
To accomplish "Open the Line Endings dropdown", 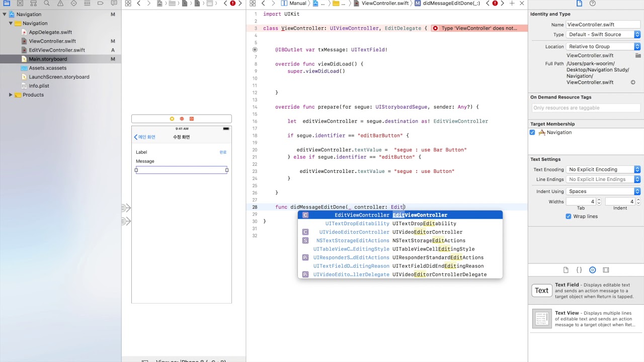I will pyautogui.click(x=603, y=179).
